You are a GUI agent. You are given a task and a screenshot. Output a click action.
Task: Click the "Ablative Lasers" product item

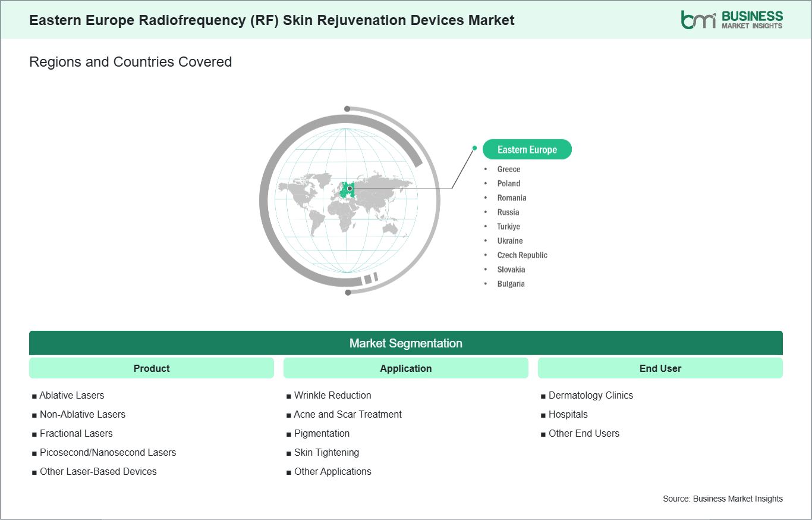click(x=72, y=395)
